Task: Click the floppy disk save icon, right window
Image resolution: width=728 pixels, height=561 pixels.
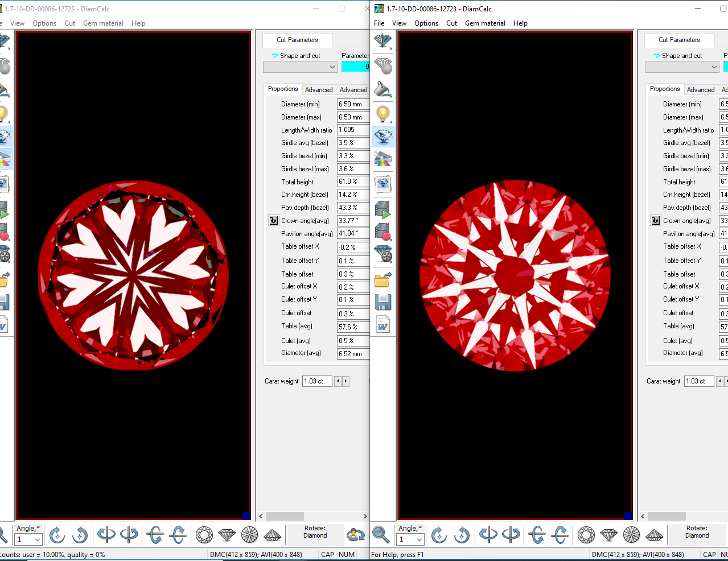Action: 382,302
